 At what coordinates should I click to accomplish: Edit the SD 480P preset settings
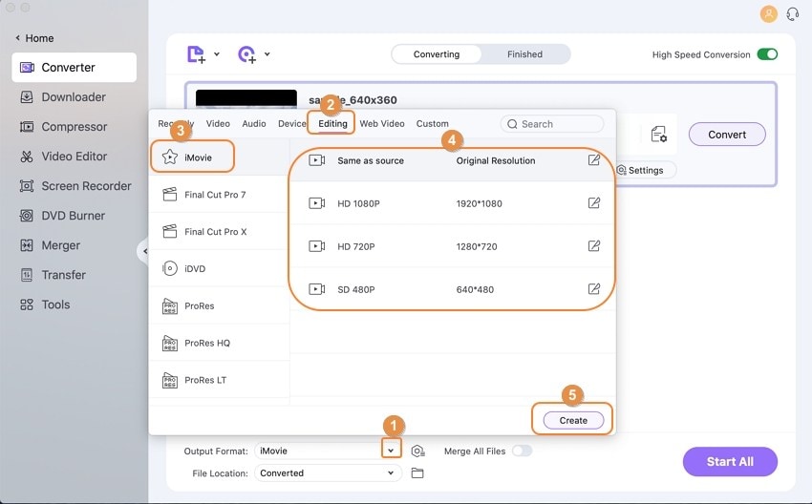click(594, 288)
